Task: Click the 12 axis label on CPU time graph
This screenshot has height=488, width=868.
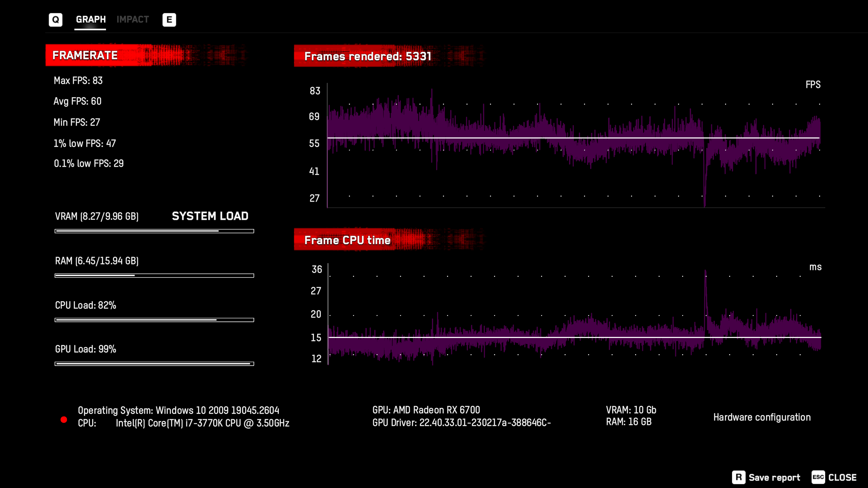Action: [316, 359]
